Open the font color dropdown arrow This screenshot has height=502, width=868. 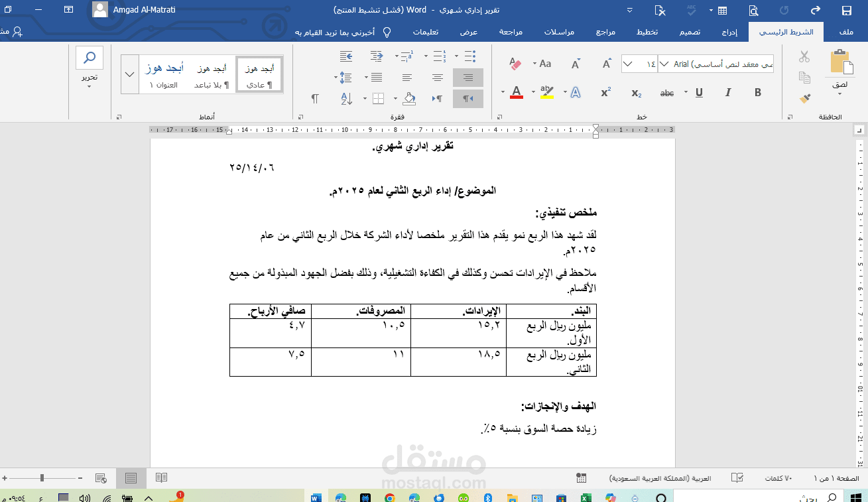click(x=503, y=93)
